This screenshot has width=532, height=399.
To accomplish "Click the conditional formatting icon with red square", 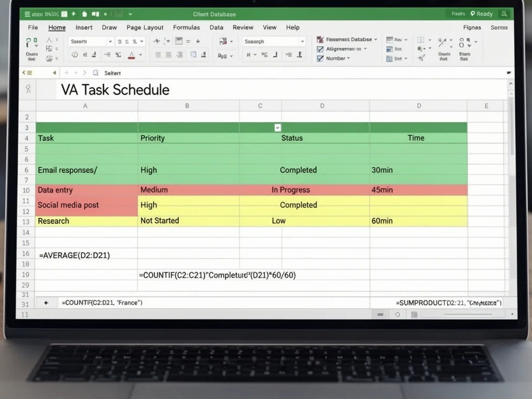I will pos(223,41).
